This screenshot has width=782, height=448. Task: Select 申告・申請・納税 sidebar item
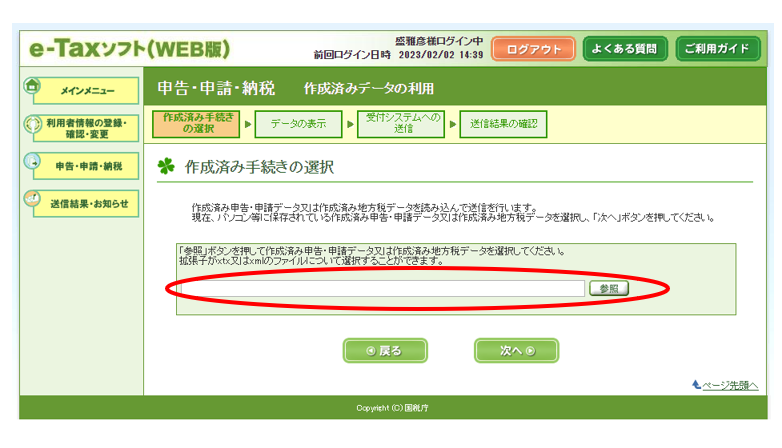click(x=86, y=166)
